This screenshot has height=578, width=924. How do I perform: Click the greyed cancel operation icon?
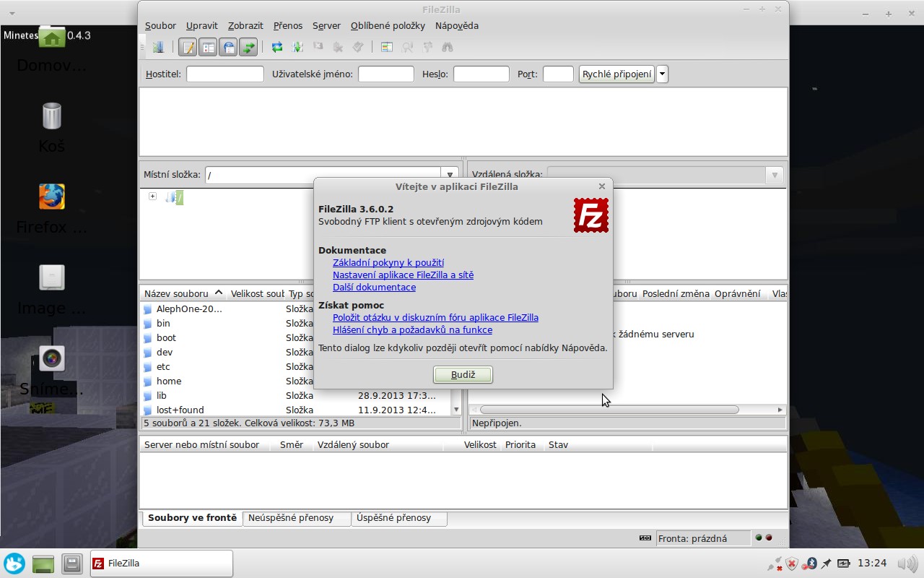point(317,47)
